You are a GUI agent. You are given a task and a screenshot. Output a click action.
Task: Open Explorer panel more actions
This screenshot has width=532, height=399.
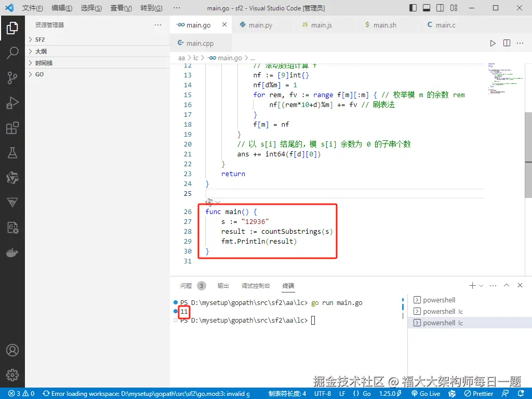click(158, 25)
